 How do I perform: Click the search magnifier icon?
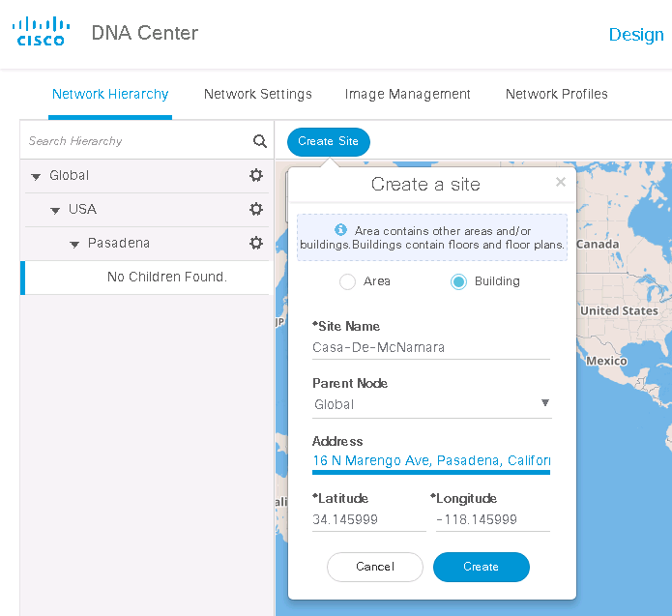pos(260,141)
